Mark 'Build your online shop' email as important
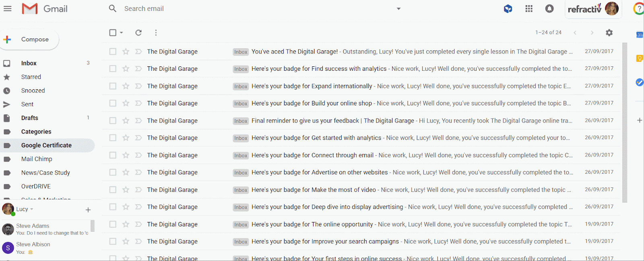Screen dimensions: 644x261 pos(138,103)
